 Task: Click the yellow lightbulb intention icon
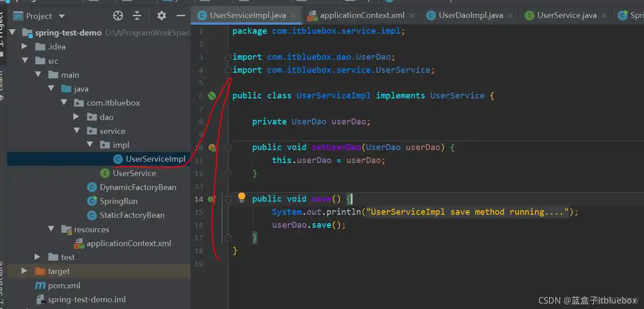click(242, 198)
